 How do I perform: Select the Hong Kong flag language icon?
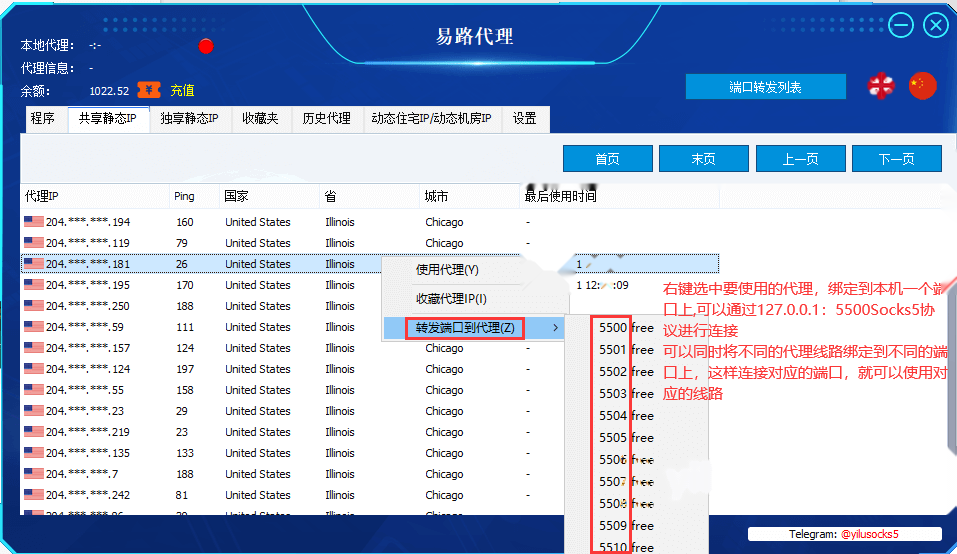[881, 86]
